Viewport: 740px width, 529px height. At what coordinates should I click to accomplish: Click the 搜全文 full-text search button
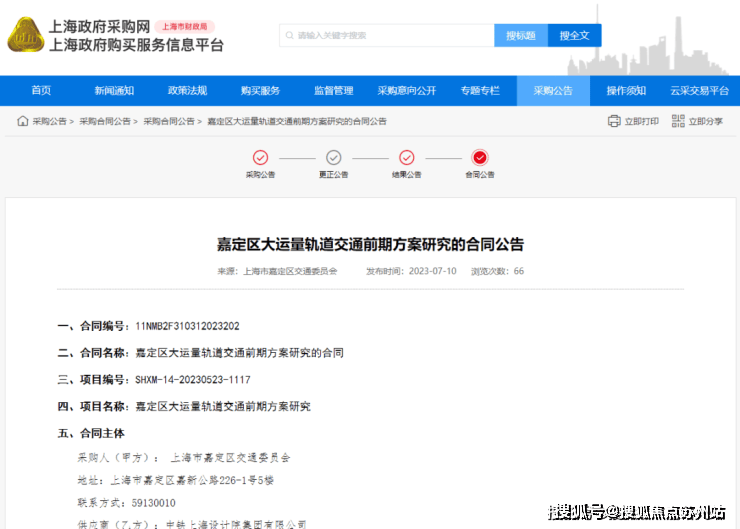point(574,35)
